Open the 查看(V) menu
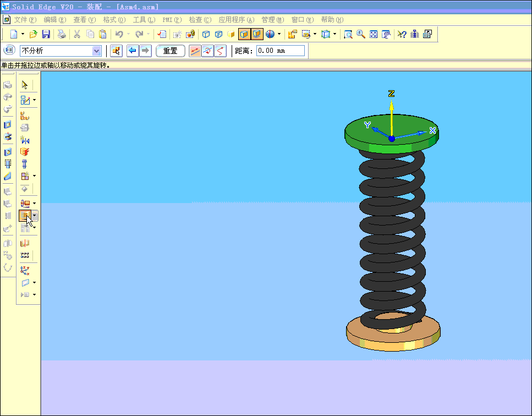Screen dimensions: 532x416 85,20
